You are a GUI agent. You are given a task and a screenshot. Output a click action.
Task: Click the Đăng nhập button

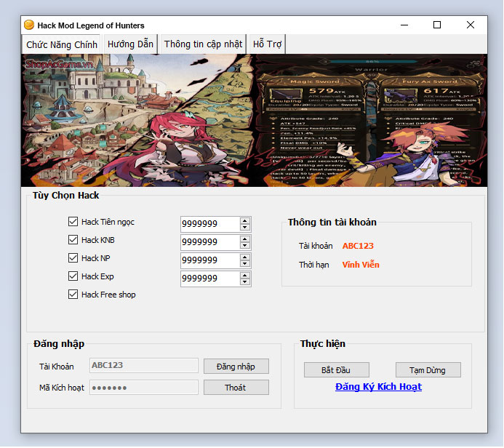coord(236,367)
